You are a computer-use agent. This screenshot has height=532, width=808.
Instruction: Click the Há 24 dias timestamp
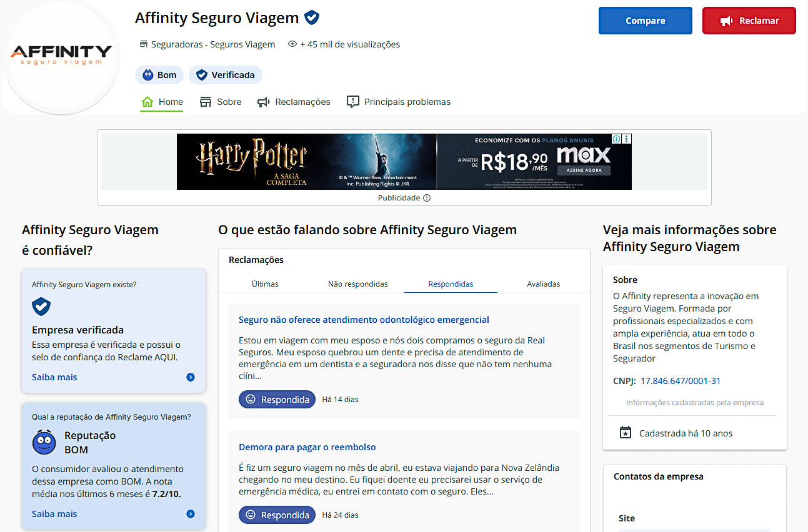coord(340,515)
